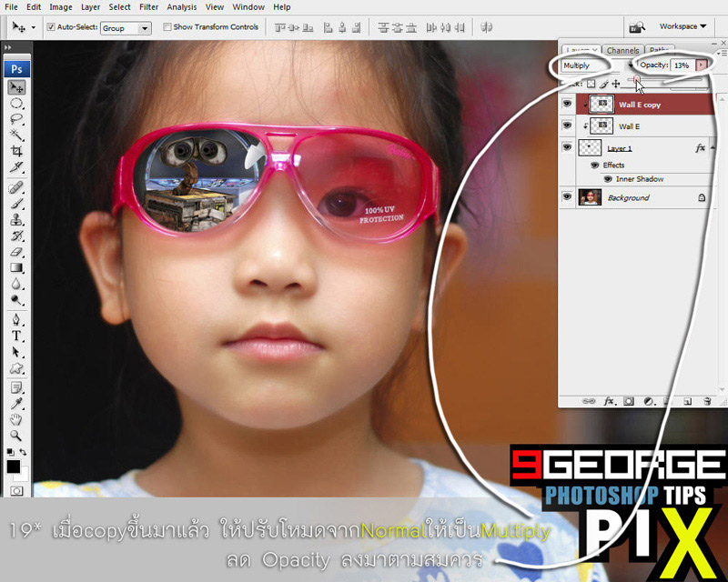Viewport: 728px width, 582px height.
Task: Select the Hand tool
Action: pyautogui.click(x=16, y=419)
